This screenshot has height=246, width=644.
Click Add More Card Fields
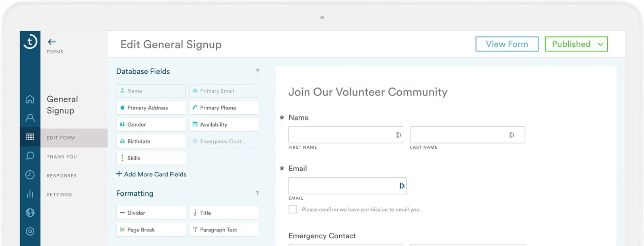click(x=151, y=174)
